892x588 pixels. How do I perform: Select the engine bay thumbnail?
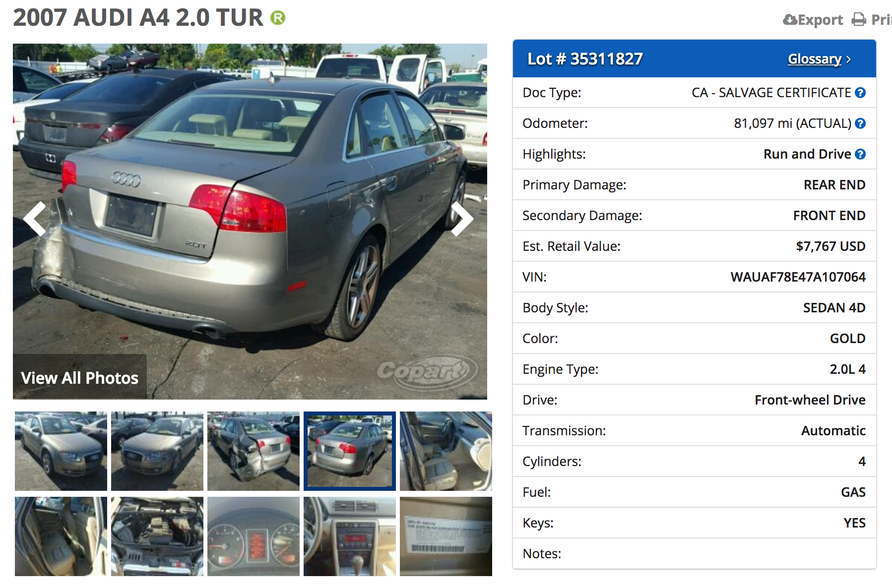(x=157, y=536)
